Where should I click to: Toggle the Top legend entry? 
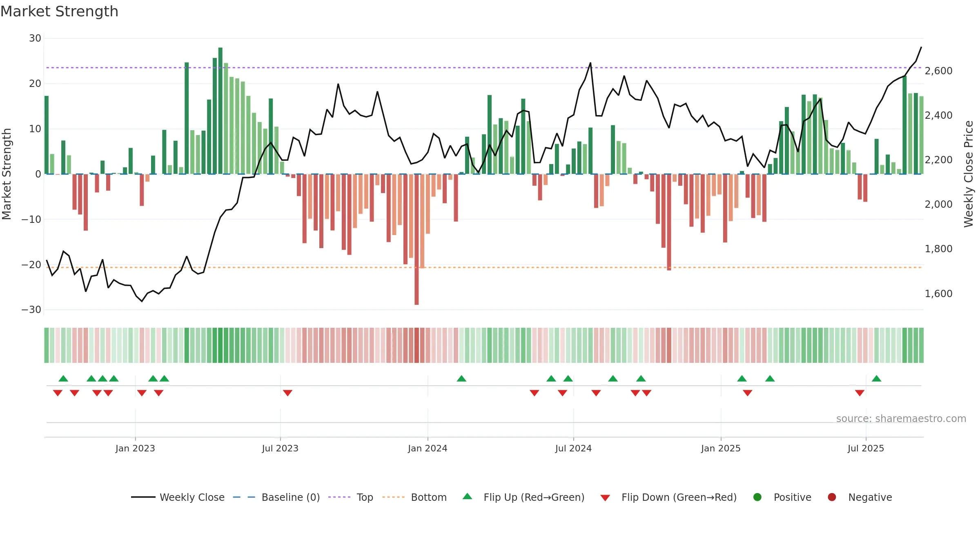coord(351,497)
